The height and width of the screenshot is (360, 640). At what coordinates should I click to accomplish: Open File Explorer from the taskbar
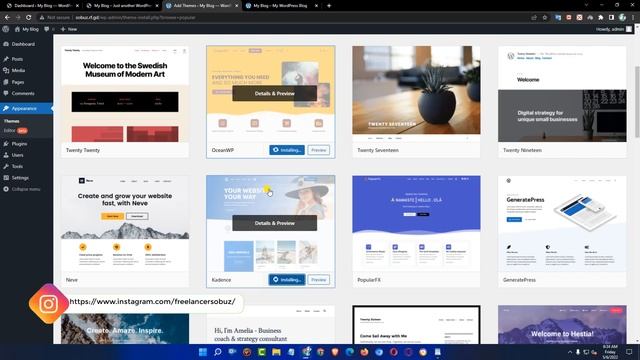276,352
